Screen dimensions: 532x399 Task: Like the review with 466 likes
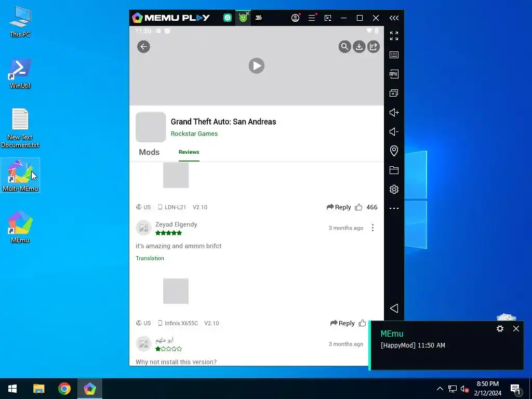358,207
